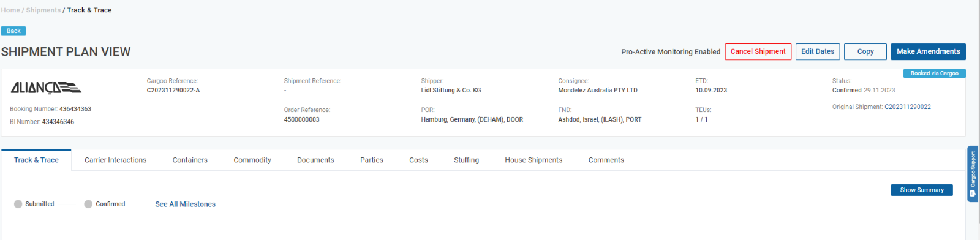Screen dimensions: 980x240
Task: Copy this shipment
Action: (865, 51)
